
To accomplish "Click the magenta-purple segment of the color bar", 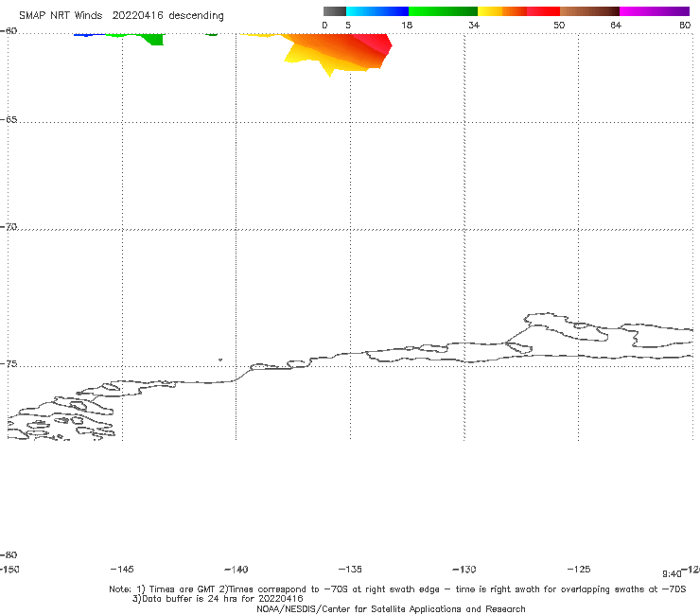I will [655, 11].
